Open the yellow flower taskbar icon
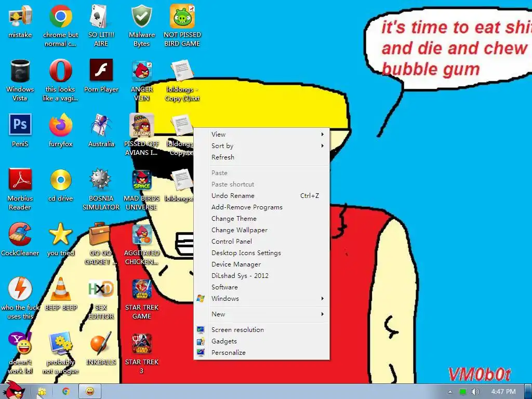This screenshot has width=532, height=399. pos(42,392)
